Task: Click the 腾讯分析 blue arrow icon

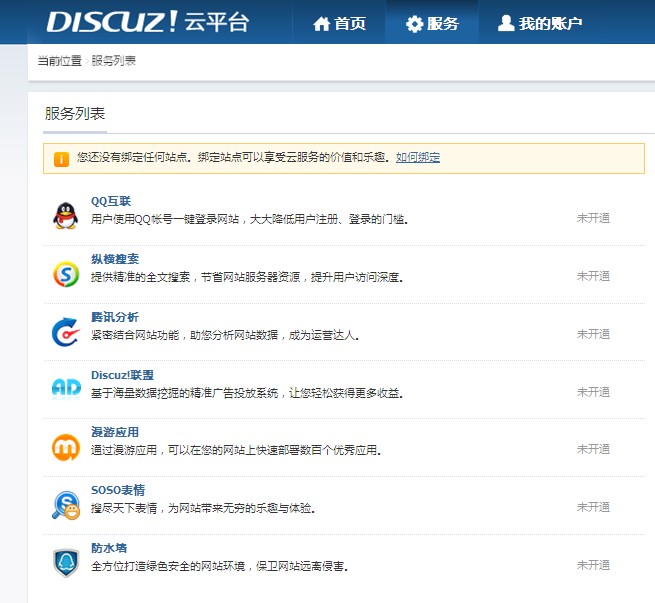Action: click(x=66, y=332)
